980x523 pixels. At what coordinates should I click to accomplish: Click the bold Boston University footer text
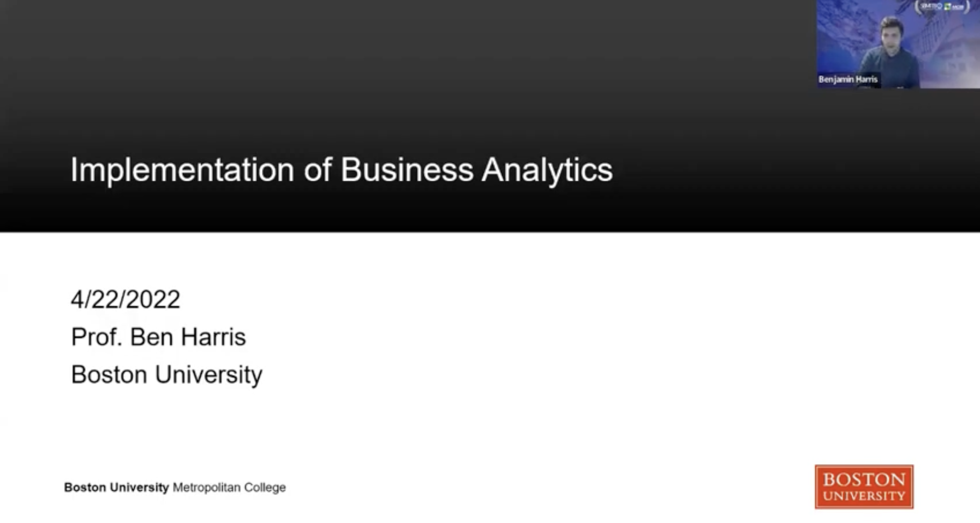point(116,487)
